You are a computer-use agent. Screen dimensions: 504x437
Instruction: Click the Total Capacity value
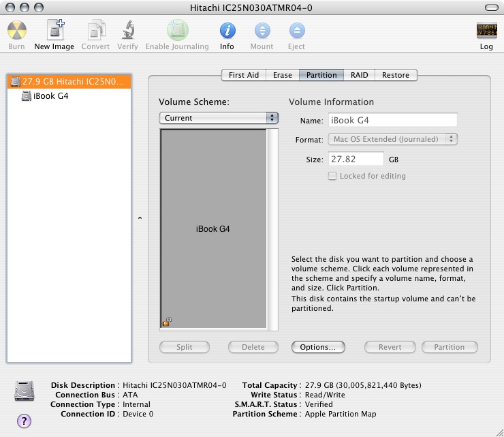[363, 385]
